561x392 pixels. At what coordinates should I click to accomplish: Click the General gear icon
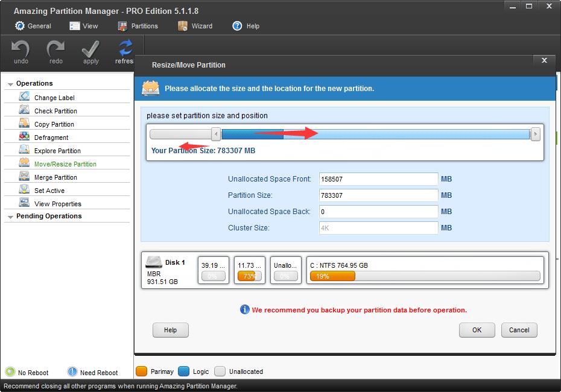click(20, 26)
